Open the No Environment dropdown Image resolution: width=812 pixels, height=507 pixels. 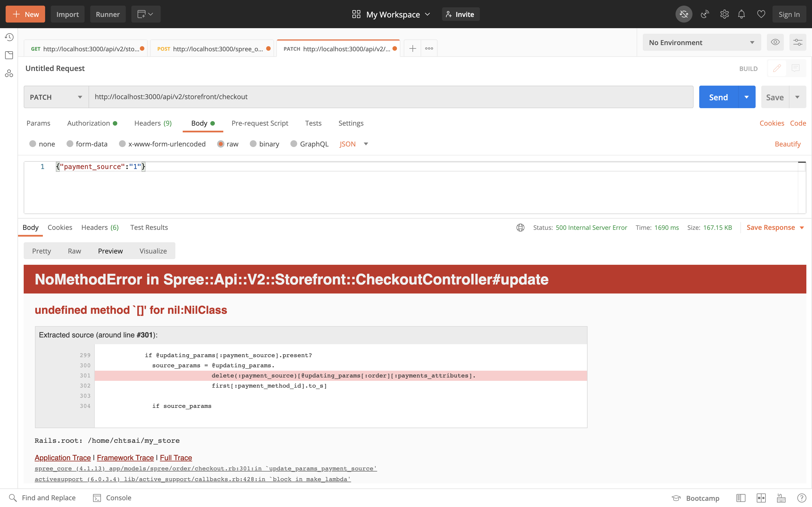pos(701,42)
